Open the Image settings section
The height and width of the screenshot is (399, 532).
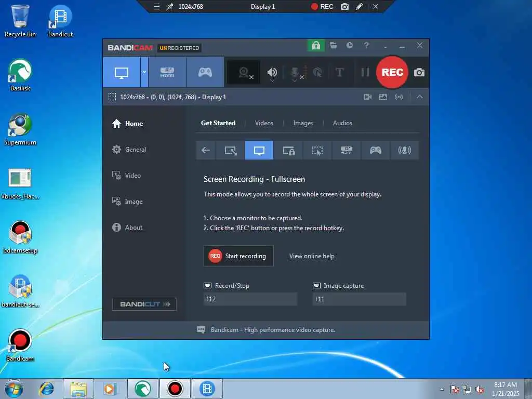coord(127,202)
